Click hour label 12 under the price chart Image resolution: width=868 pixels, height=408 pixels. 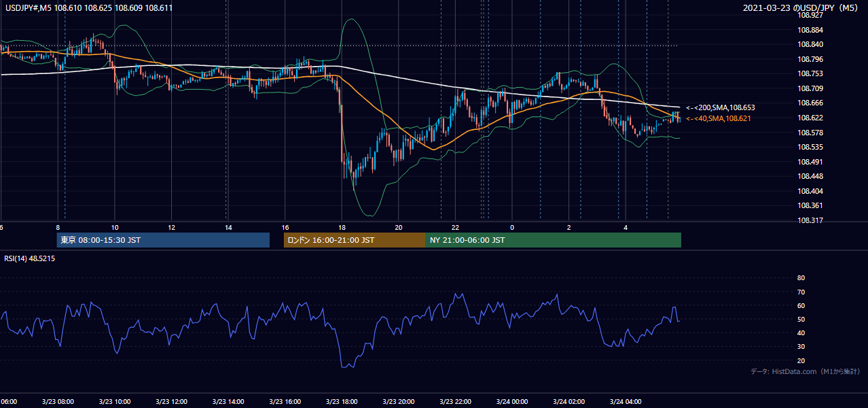click(172, 227)
